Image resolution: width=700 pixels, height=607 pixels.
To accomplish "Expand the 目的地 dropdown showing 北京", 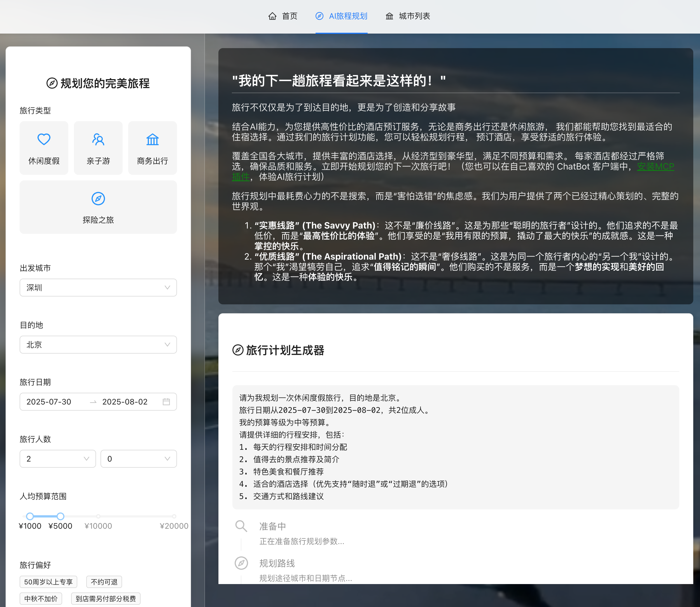I will pyautogui.click(x=98, y=345).
